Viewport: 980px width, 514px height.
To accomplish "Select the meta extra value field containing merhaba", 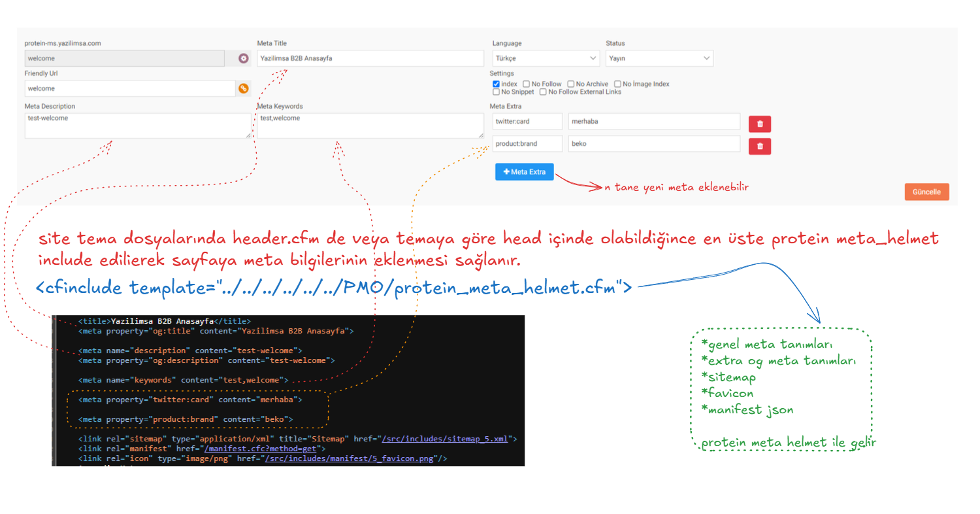I will [653, 122].
